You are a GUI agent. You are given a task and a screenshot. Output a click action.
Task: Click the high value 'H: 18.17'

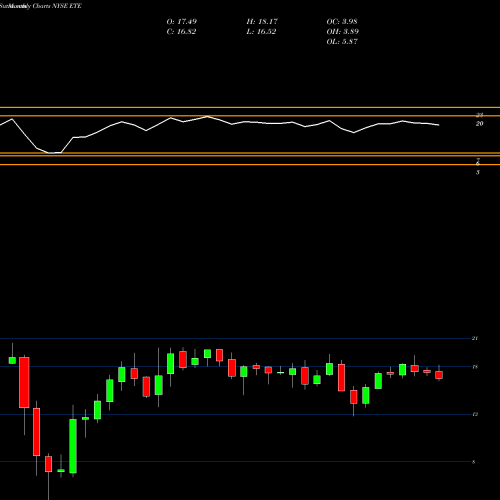pyautogui.click(x=262, y=22)
